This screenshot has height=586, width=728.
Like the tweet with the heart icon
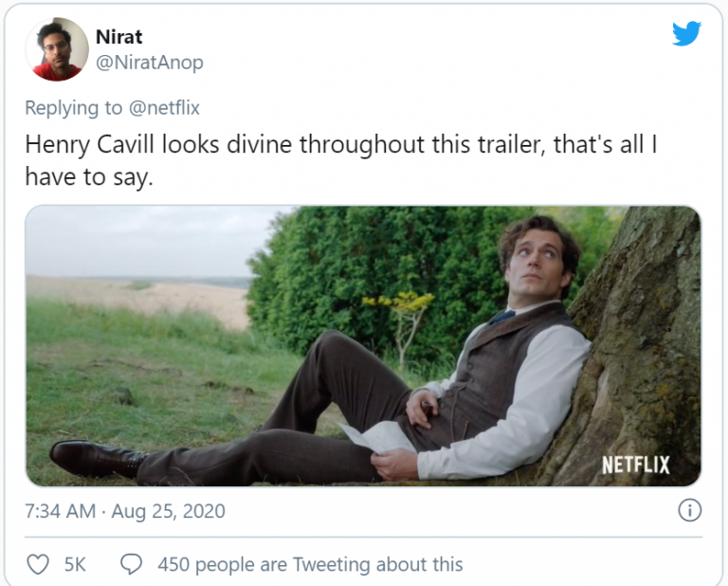38,564
